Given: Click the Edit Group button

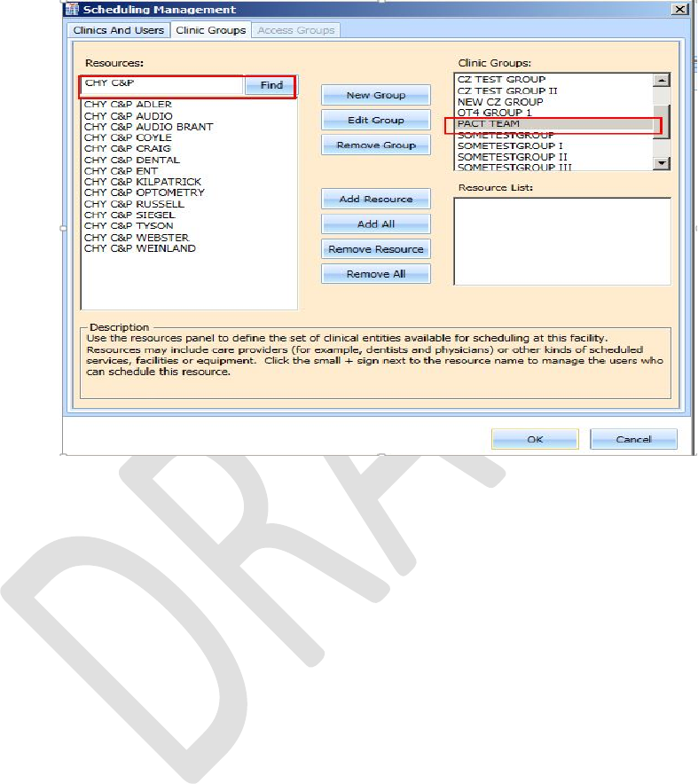Looking at the screenshot, I should coord(375,120).
